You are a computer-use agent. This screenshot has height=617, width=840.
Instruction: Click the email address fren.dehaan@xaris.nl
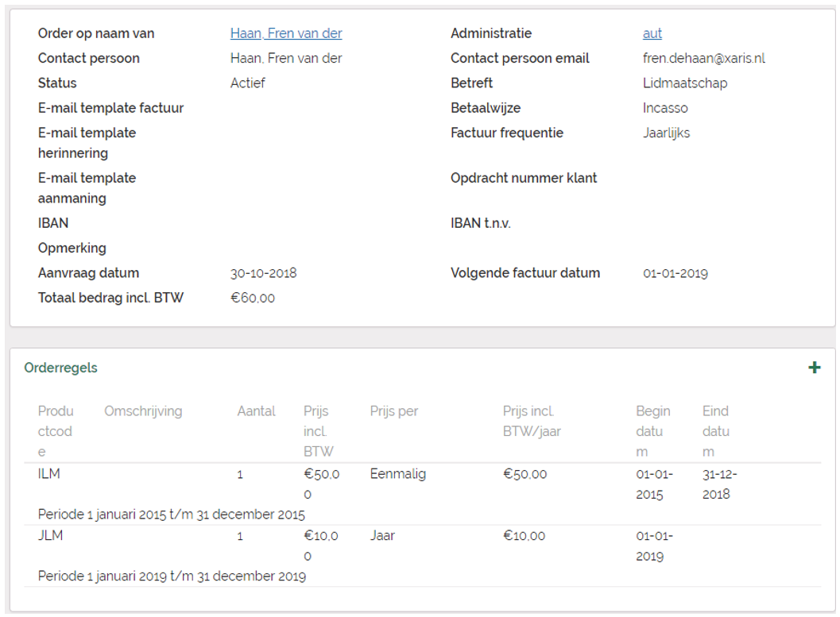[703, 58]
